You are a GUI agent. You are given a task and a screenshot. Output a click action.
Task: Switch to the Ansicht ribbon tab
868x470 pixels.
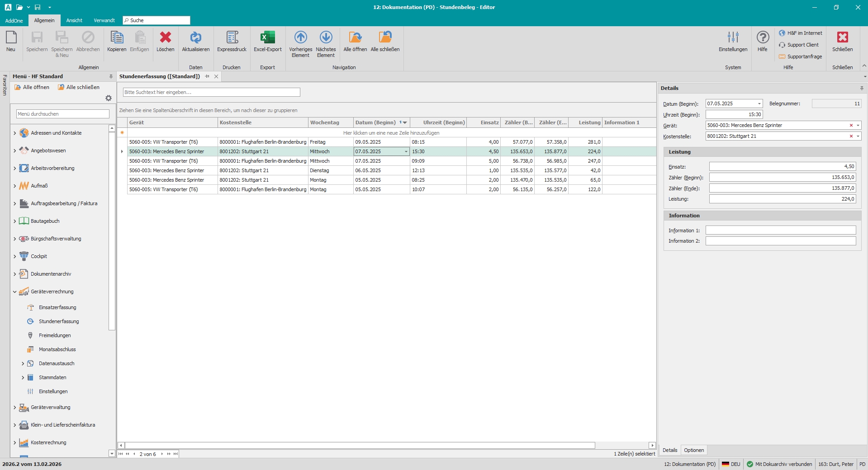tap(74, 20)
